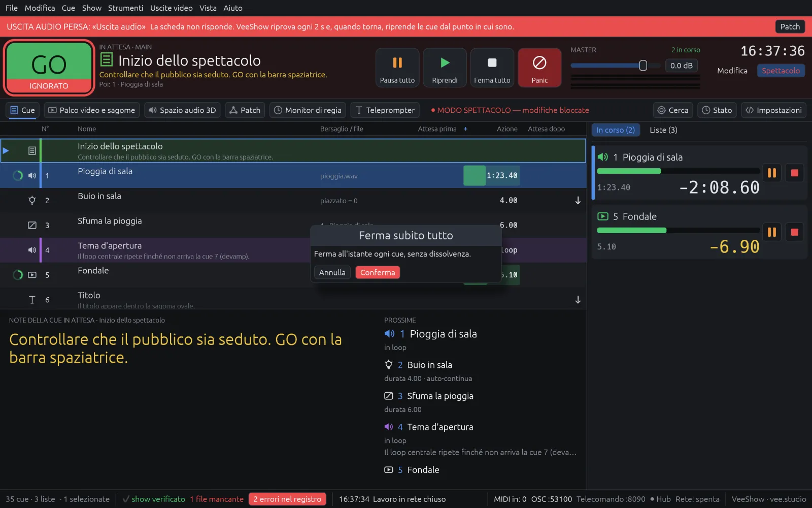The image size is (812, 508).
Task: Open the Uscite video menu
Action: pos(172,8)
